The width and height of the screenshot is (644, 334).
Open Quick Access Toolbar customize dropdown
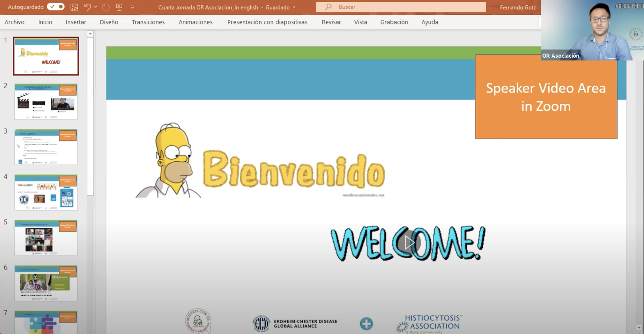[x=132, y=7]
